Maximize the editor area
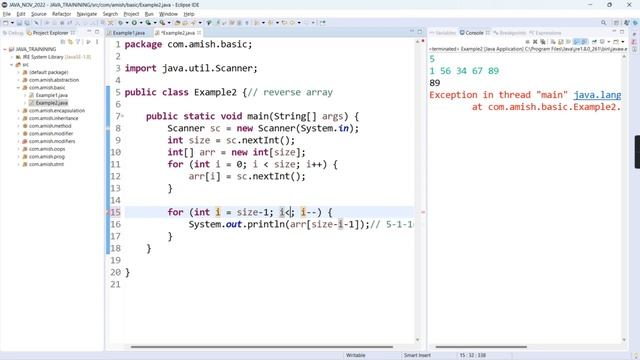Viewport: 640px width, 360px height. tap(420, 32)
